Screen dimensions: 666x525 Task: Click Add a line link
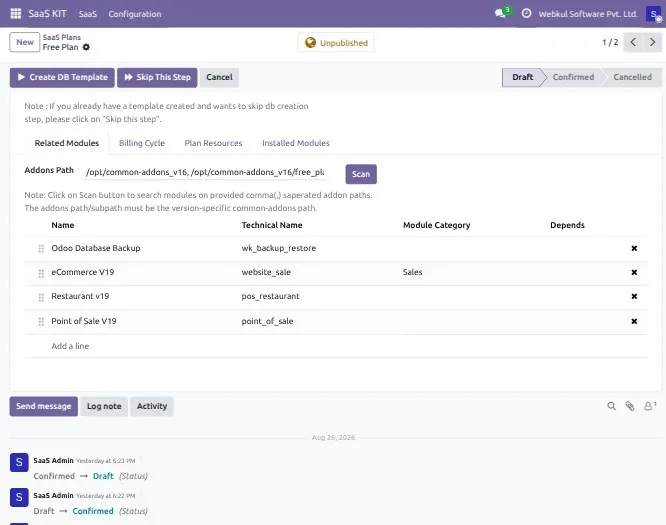point(70,346)
